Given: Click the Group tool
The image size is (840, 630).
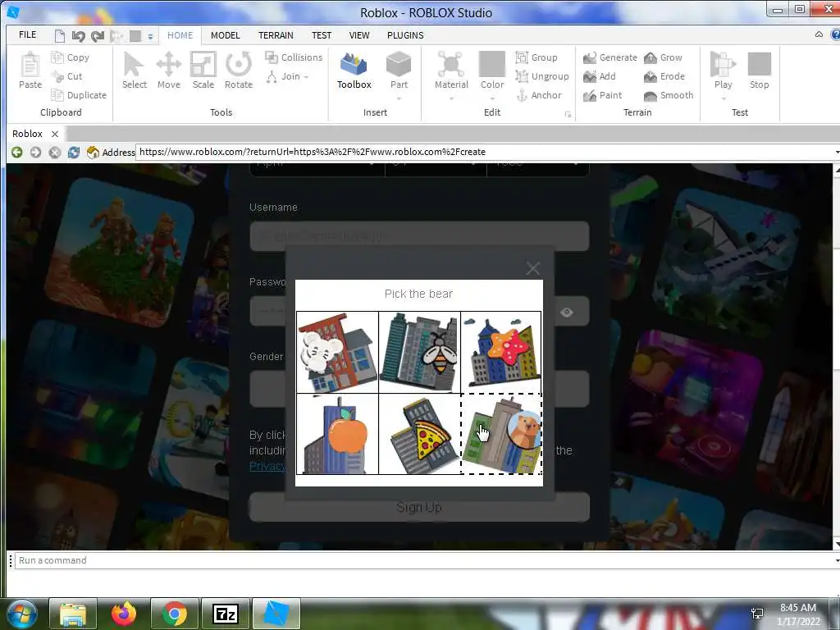Looking at the screenshot, I should pos(536,57).
